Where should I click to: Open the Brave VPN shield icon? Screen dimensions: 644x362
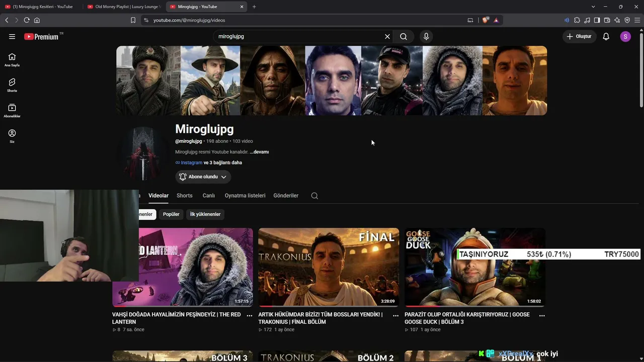coord(627,20)
